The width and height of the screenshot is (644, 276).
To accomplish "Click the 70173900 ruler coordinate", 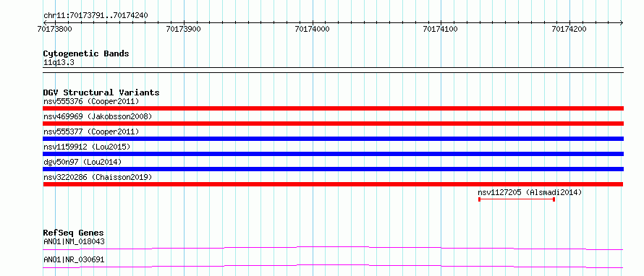I will (x=184, y=29).
